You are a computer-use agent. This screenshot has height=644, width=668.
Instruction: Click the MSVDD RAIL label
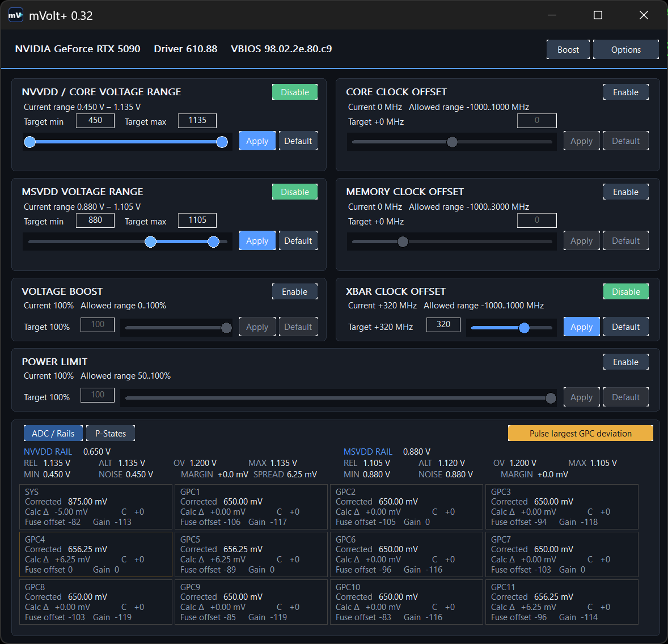(x=367, y=451)
